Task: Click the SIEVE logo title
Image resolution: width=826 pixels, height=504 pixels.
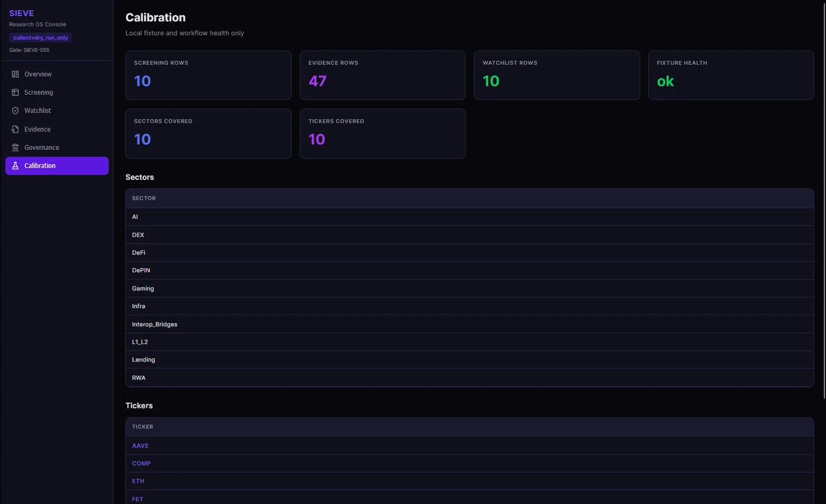Action: [x=21, y=13]
